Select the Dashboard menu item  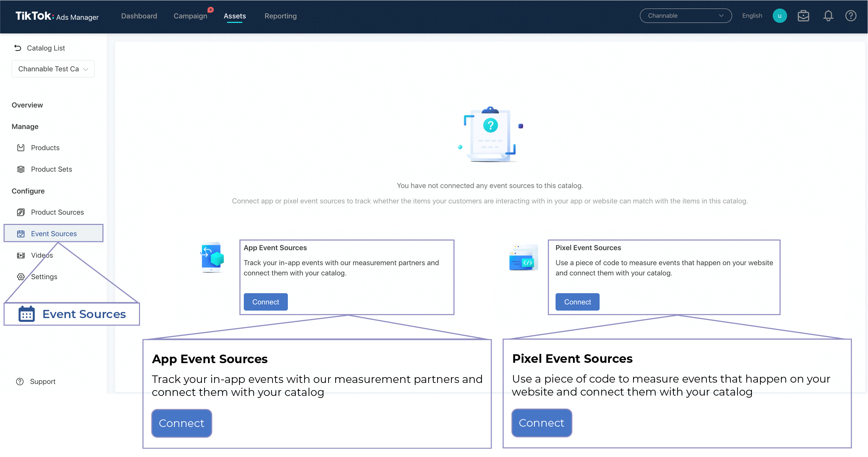139,15
